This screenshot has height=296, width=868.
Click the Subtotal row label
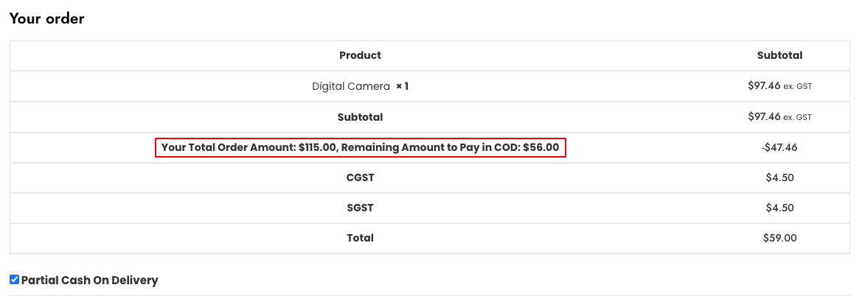361,117
